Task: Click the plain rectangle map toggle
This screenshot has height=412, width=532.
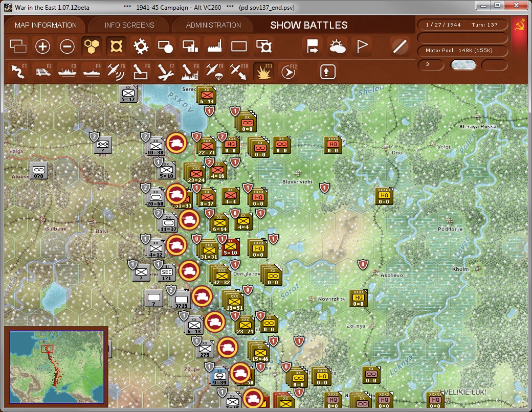Action: (x=239, y=47)
